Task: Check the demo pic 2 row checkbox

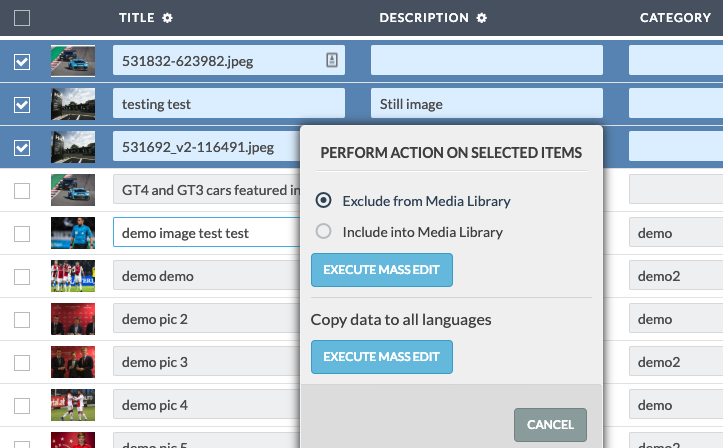Action: coord(22,320)
